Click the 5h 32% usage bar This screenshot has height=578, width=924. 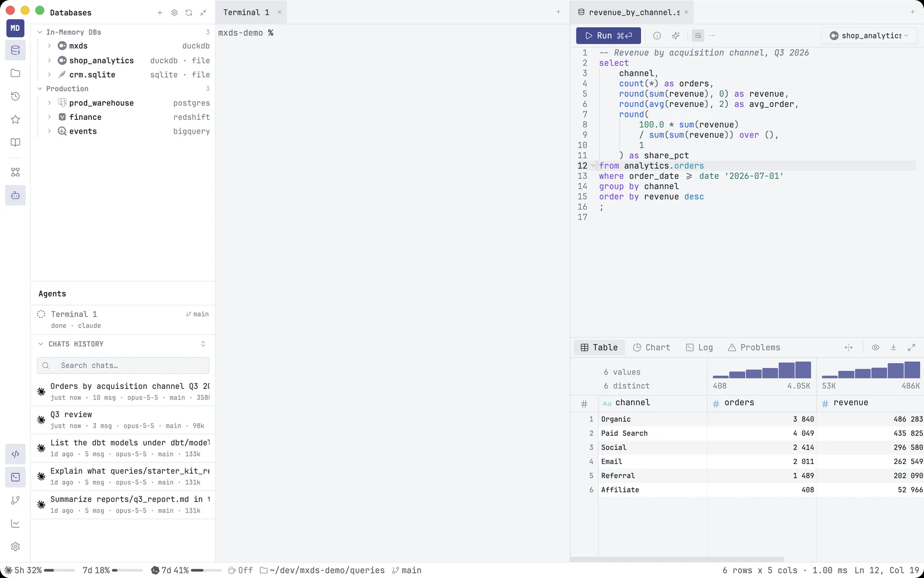[x=39, y=570]
